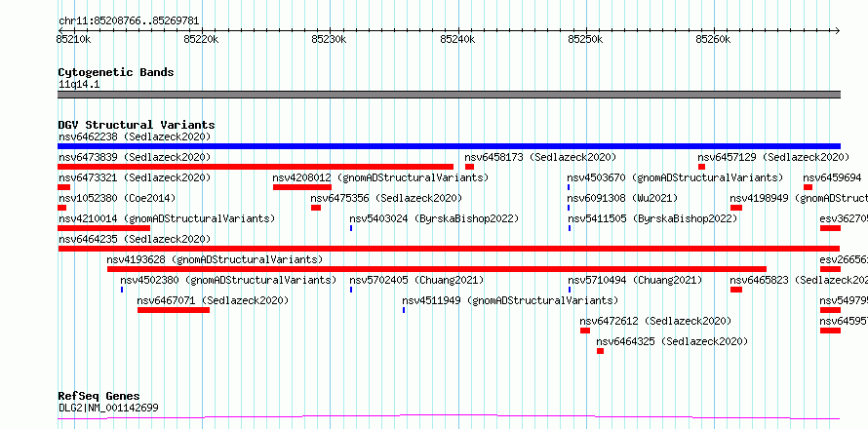This screenshot has width=868, height=429.
Task: Click the nsv4502380 blue tick marker
Action: click(122, 290)
